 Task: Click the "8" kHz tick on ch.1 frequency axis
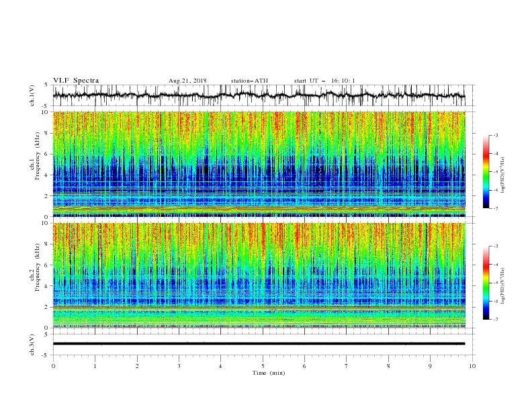point(47,133)
